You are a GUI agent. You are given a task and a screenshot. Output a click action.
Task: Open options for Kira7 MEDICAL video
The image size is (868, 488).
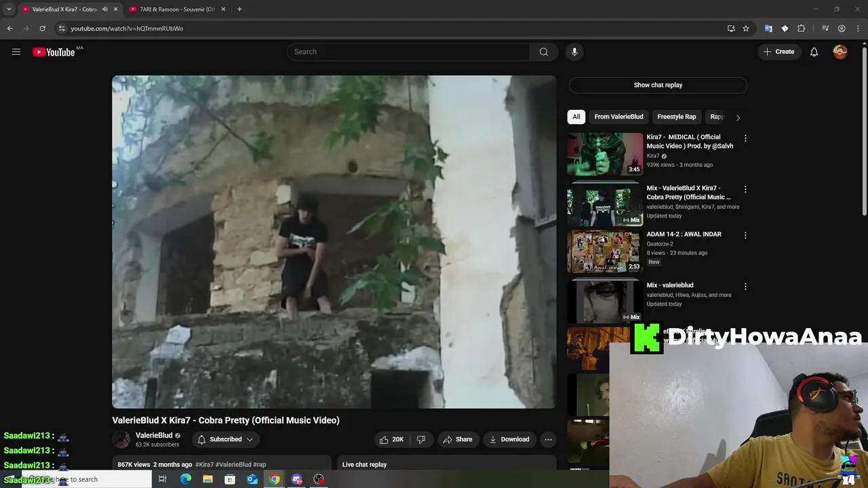(745, 138)
